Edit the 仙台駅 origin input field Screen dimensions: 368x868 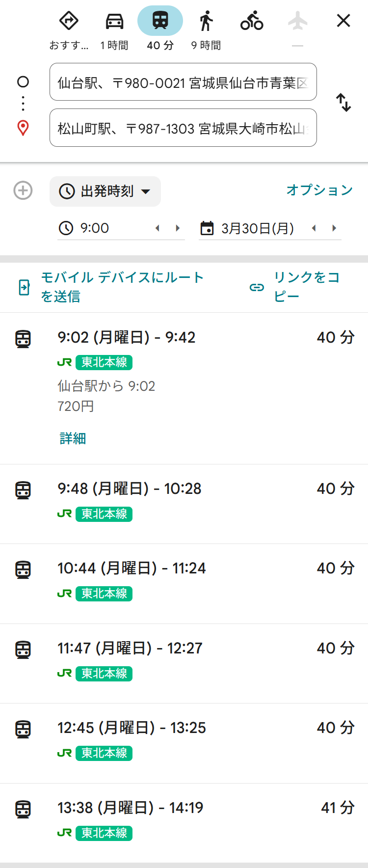click(183, 82)
